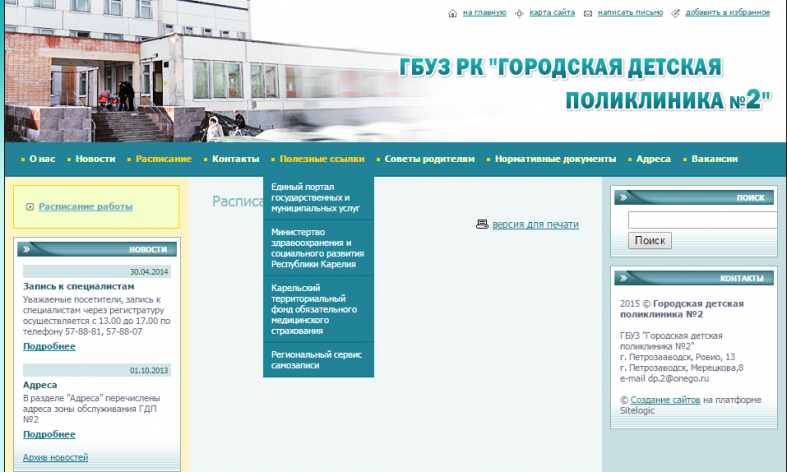Click the plus icon next to 'Расписание работы'
This screenshot has height=472, width=787.
coord(29,207)
